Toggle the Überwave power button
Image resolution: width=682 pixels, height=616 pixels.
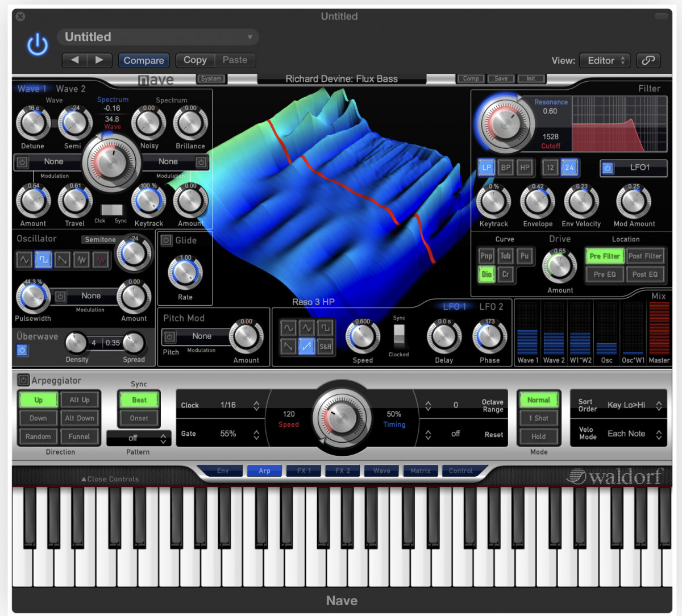click(22, 350)
